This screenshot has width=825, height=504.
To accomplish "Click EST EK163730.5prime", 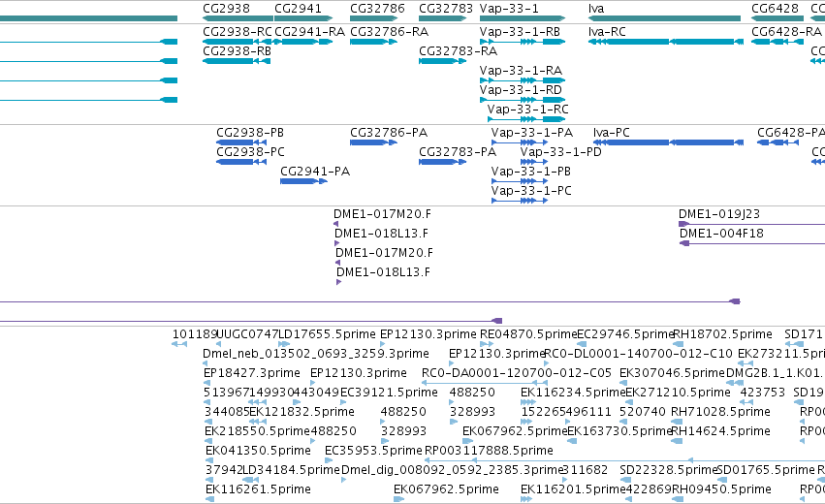I will tap(619, 431).
